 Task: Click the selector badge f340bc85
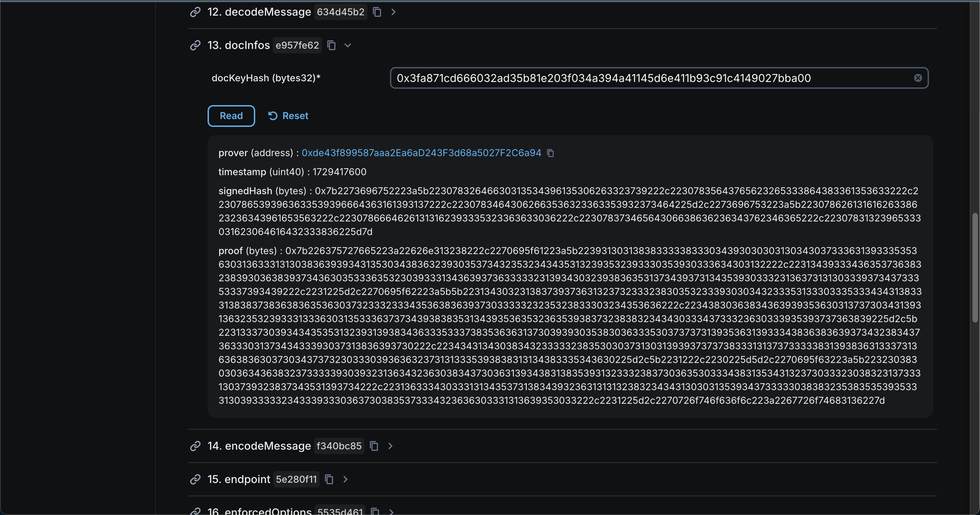click(x=339, y=446)
